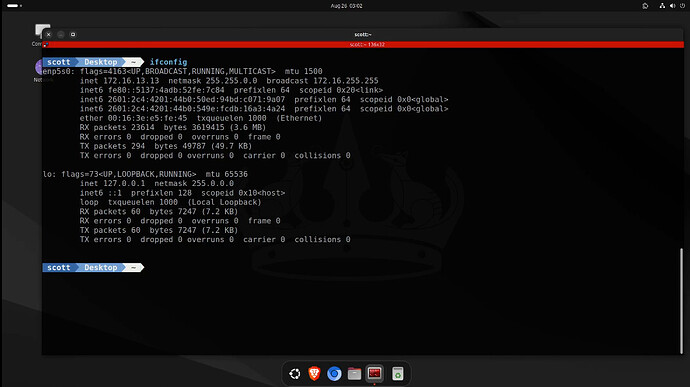Click the network status tray icon

[x=662, y=6]
